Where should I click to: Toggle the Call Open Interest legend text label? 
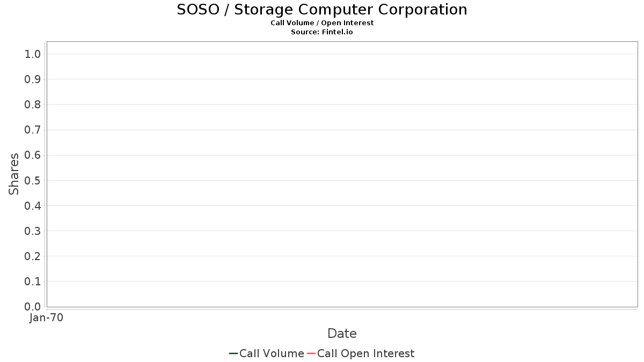[x=365, y=353]
